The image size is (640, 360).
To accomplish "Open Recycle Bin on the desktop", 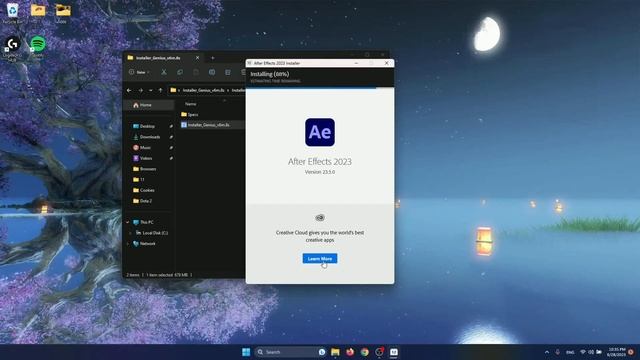I will click(13, 13).
